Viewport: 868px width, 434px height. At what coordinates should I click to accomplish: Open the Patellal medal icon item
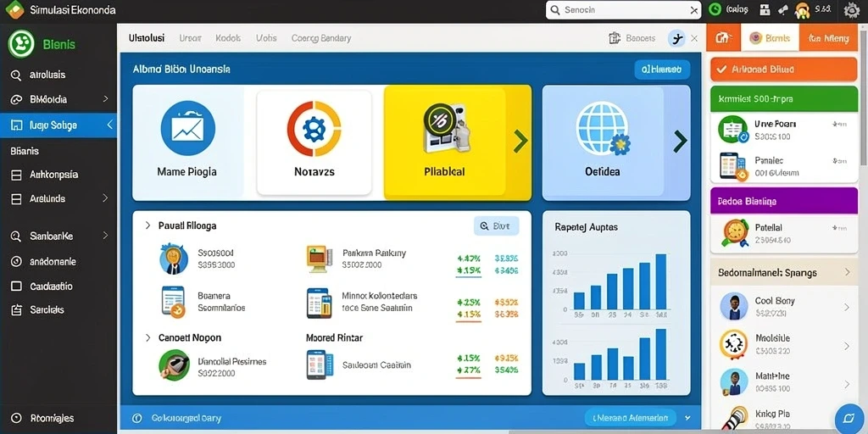[x=735, y=232]
